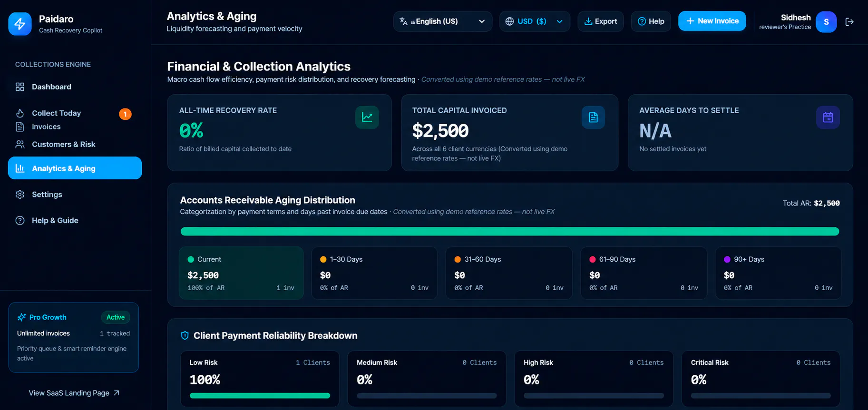Click the Paidaro lightning bolt logo
Screen dimensions: 868x410
[20, 24]
